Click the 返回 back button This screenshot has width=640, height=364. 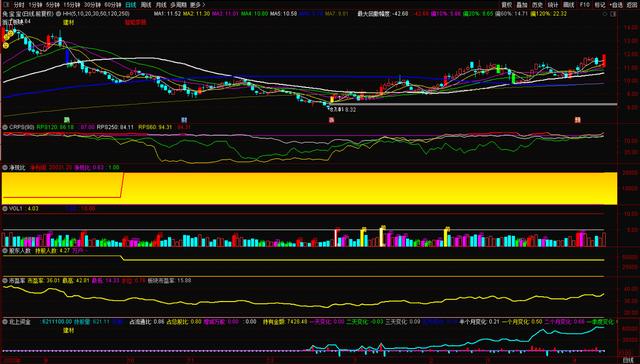pyautogui.click(x=632, y=5)
